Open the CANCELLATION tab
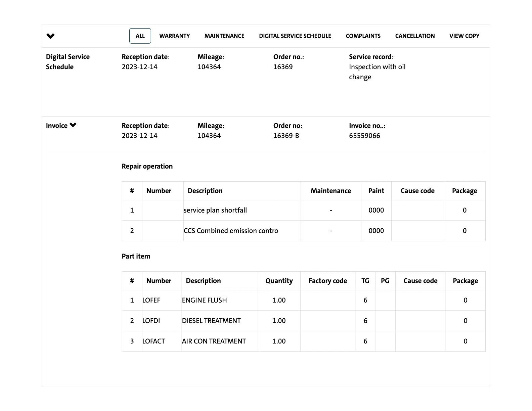532x411 pixels. point(415,36)
